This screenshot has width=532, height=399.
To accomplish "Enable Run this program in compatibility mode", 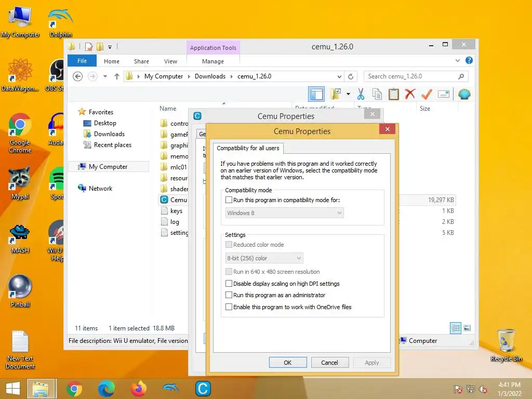I will pos(229,200).
